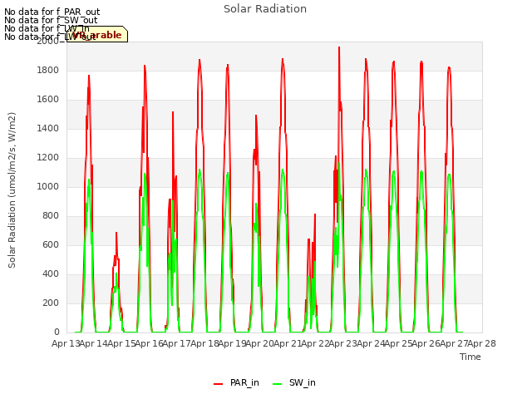Click the SW_in legend entry
532x399 pixels.
click(294, 382)
